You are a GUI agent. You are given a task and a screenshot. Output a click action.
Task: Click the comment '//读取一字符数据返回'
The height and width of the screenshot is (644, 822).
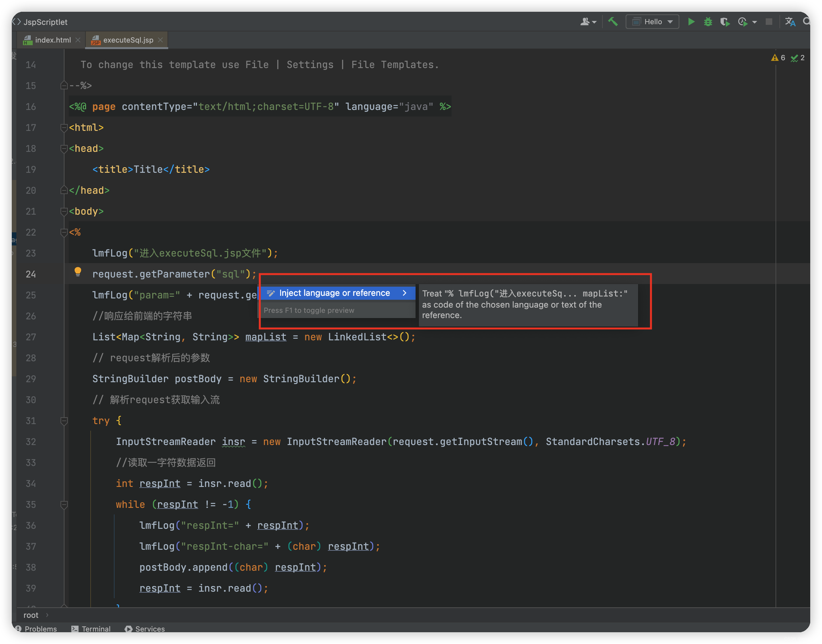[x=166, y=463]
